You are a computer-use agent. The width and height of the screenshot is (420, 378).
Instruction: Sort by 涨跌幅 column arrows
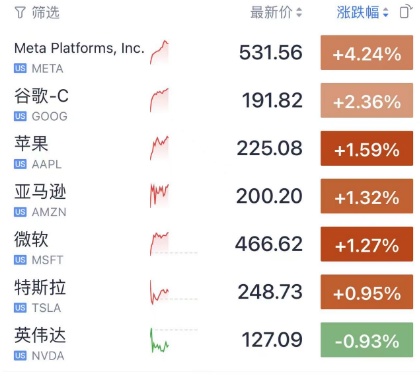[x=385, y=13]
